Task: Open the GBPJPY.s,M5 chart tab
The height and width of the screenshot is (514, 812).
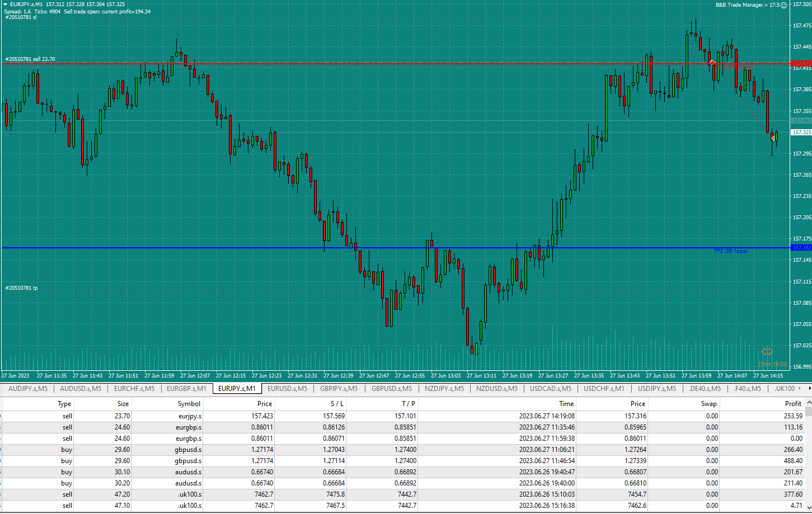Action: 339,388
